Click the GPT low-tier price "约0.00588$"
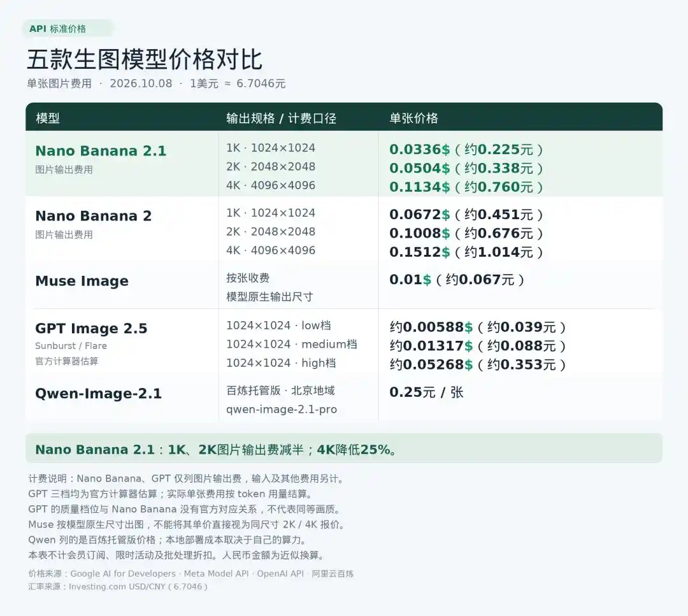The image size is (688, 616). pos(431,327)
